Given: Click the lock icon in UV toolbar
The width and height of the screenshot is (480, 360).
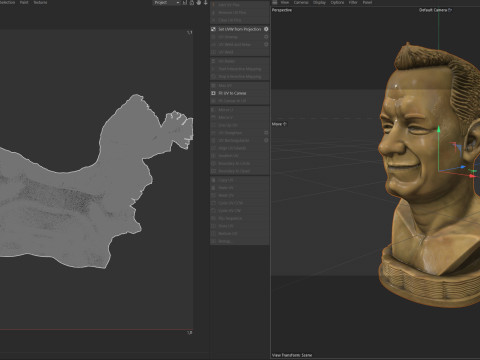Looking at the screenshot, I should coord(192,3).
